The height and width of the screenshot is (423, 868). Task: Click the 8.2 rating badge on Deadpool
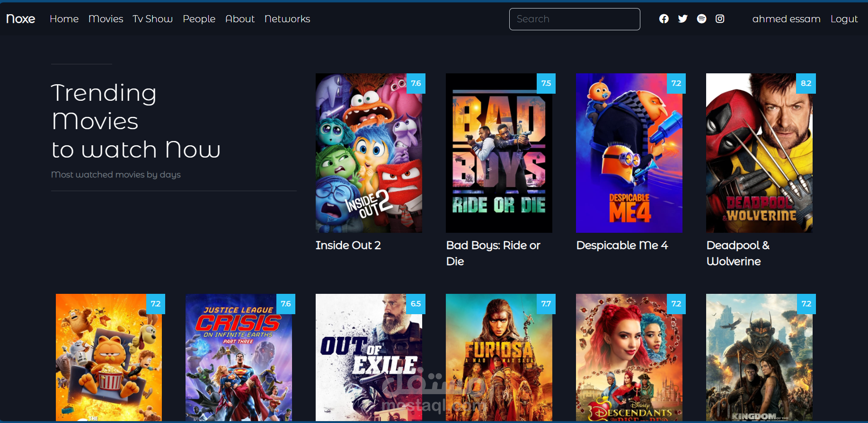pos(806,83)
